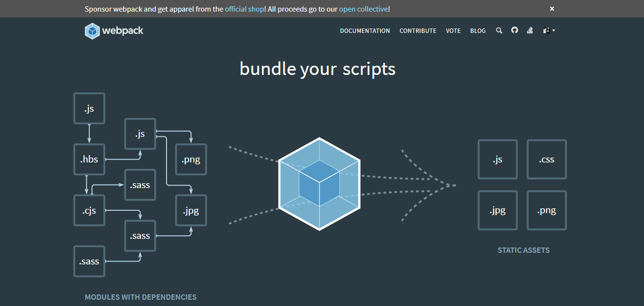Click the large central webpack cube graphic
The width and height of the screenshot is (644, 306).
click(x=319, y=184)
